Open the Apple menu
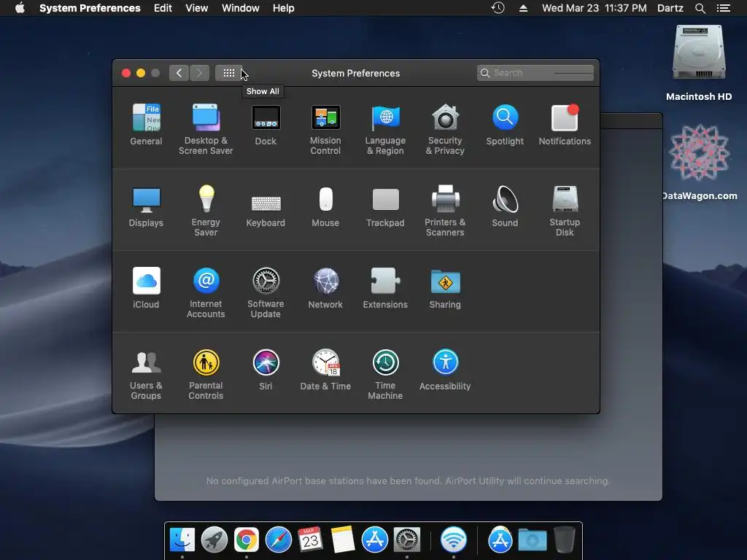The height and width of the screenshot is (560, 747). tap(20, 8)
